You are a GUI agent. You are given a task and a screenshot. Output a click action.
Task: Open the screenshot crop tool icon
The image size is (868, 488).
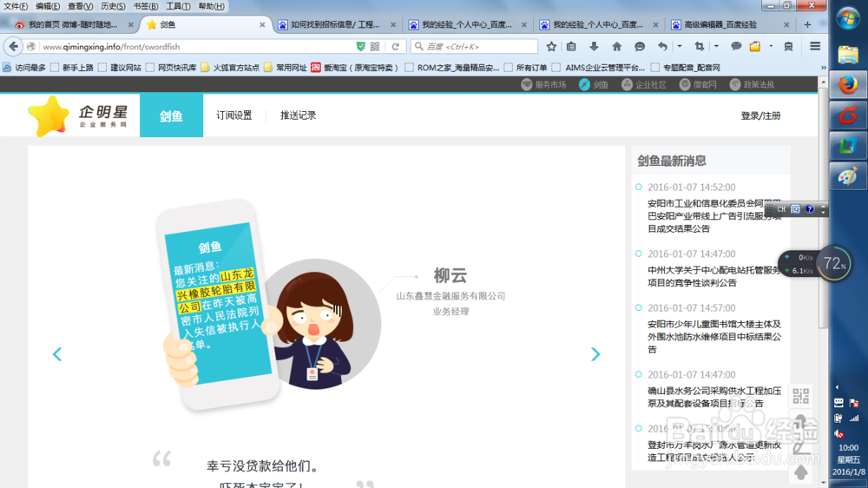699,47
